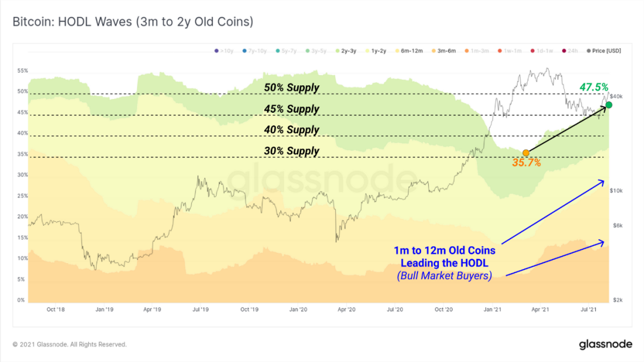644x362 pixels.
Task: Click the glassnode logo at bottom right
Action: coord(605,344)
